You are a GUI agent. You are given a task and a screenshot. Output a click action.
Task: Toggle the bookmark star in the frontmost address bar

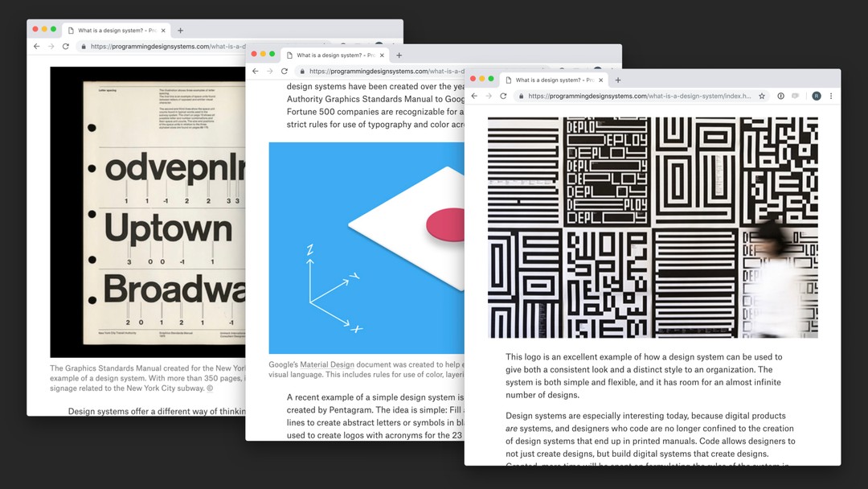(762, 95)
